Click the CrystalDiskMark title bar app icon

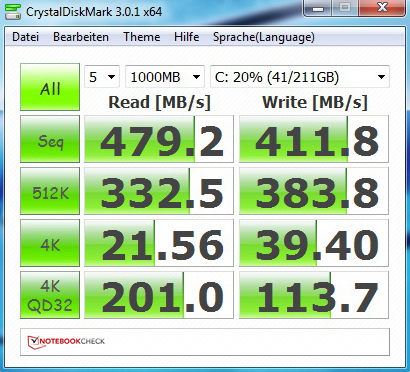click(13, 12)
